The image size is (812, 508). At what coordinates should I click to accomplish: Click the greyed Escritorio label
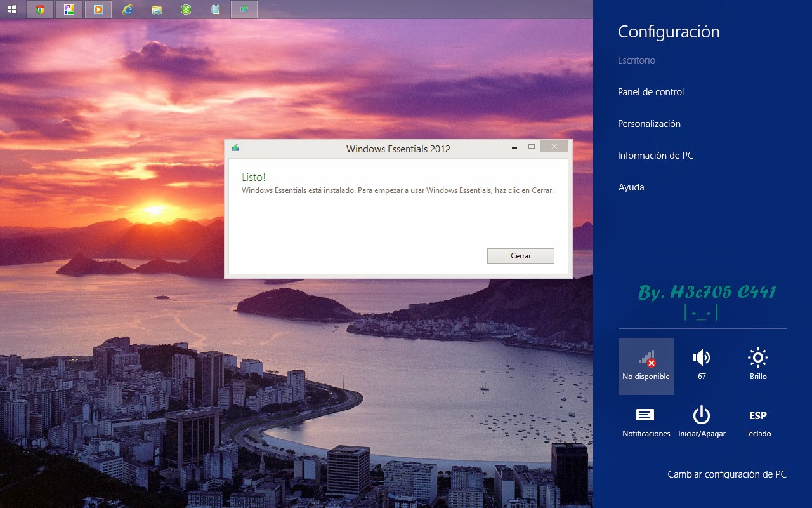click(636, 60)
